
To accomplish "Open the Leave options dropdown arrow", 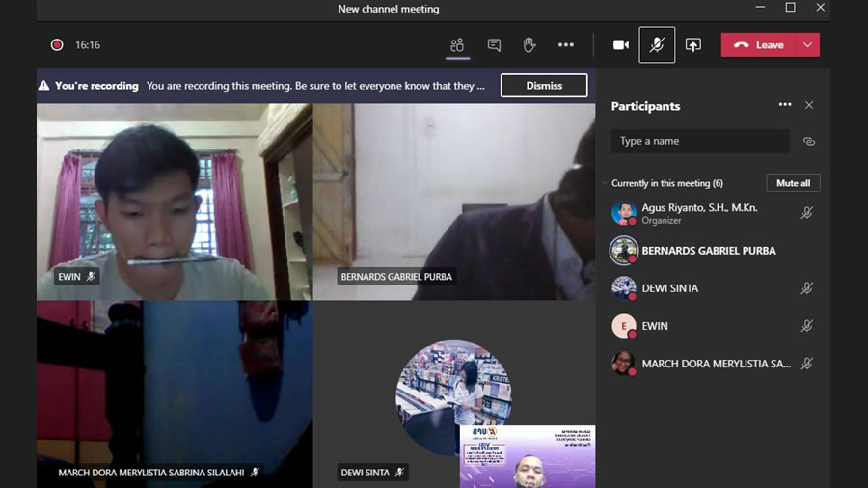I will click(x=808, y=45).
